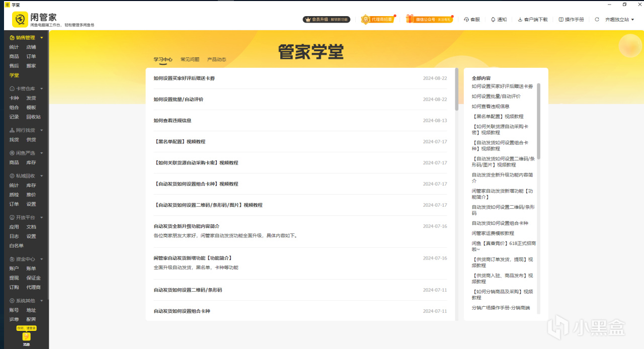Click the article list vertical scrollbar
Viewport: 644px width, 349px height.
(457, 90)
